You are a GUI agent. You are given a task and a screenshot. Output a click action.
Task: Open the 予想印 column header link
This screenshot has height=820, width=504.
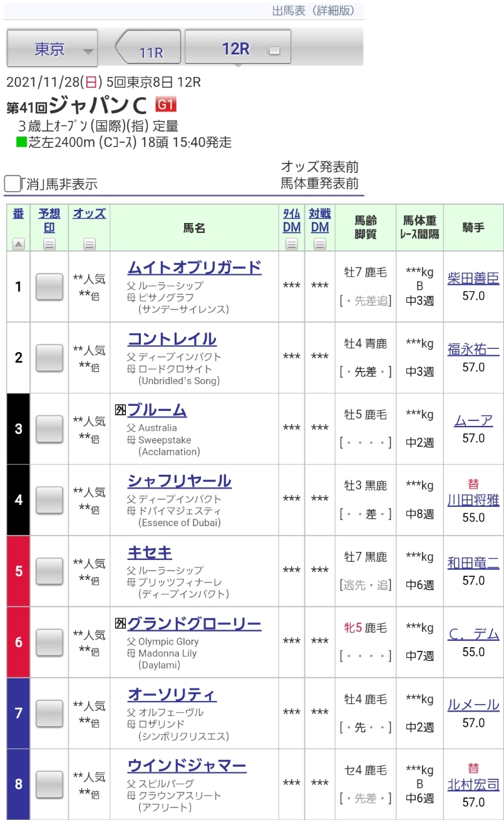pyautogui.click(x=49, y=220)
